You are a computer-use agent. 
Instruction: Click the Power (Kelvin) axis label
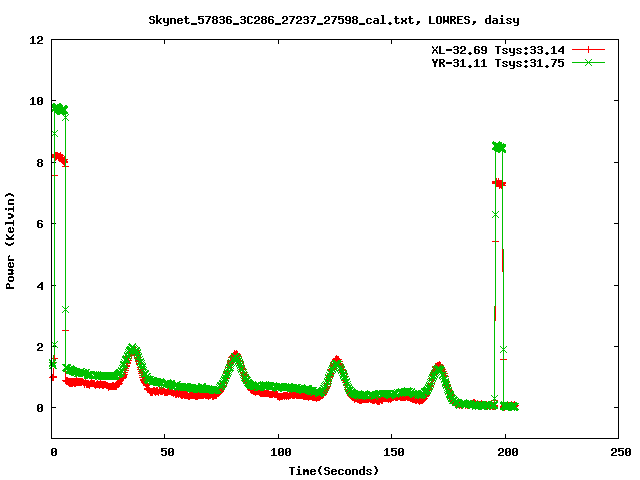[x=10, y=241]
